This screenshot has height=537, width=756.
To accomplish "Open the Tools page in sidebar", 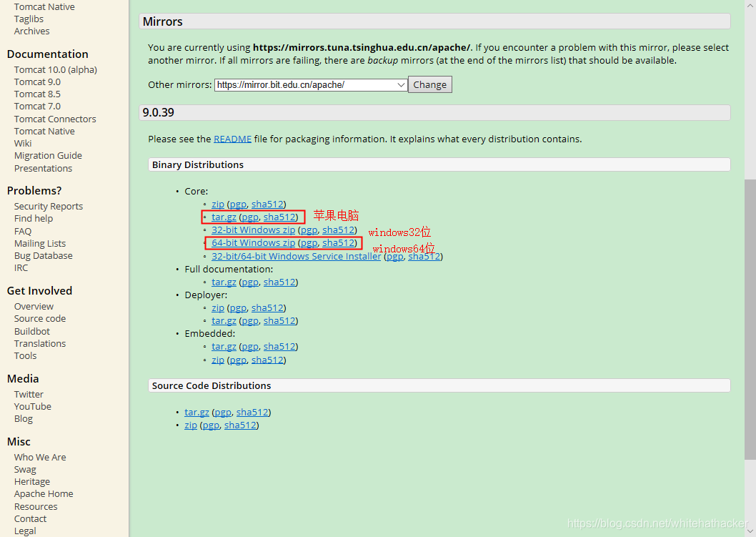I will pyautogui.click(x=25, y=355).
